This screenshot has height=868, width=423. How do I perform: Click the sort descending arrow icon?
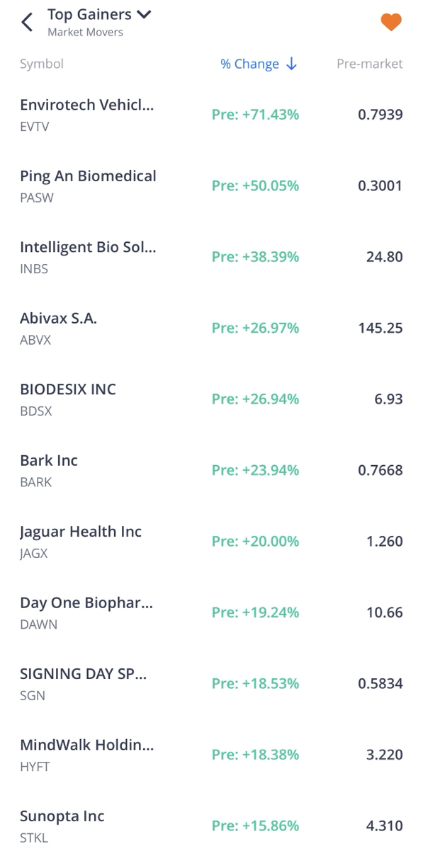click(291, 64)
